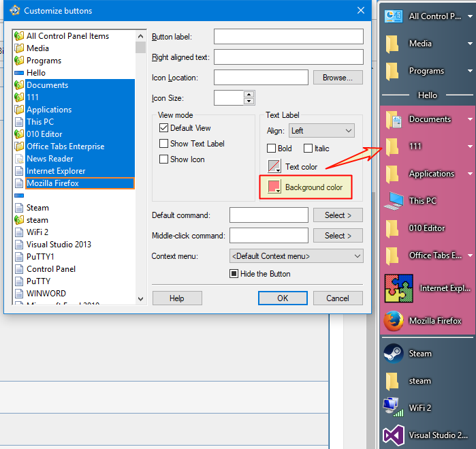Open the Internet Explorer puzzle icon
Screen dimensions: 476x449
coord(399,288)
